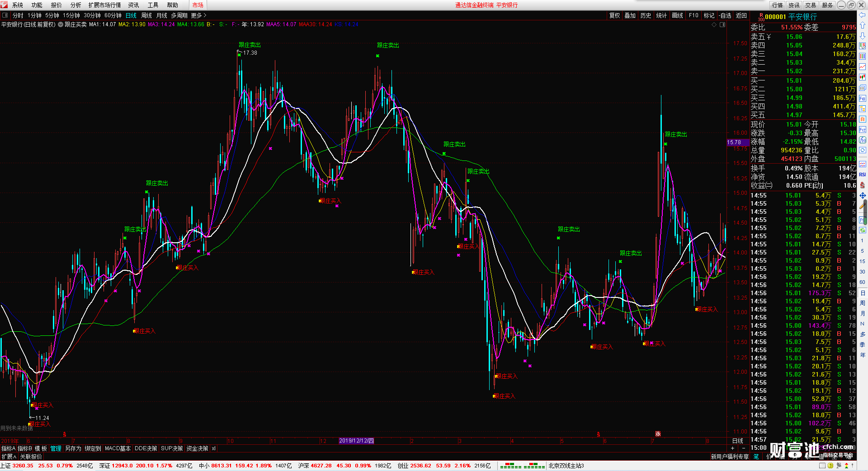The image size is (868, 471).
Task: Open the candlestick chart icon in right sidebar
Action: pyautogui.click(x=862, y=76)
